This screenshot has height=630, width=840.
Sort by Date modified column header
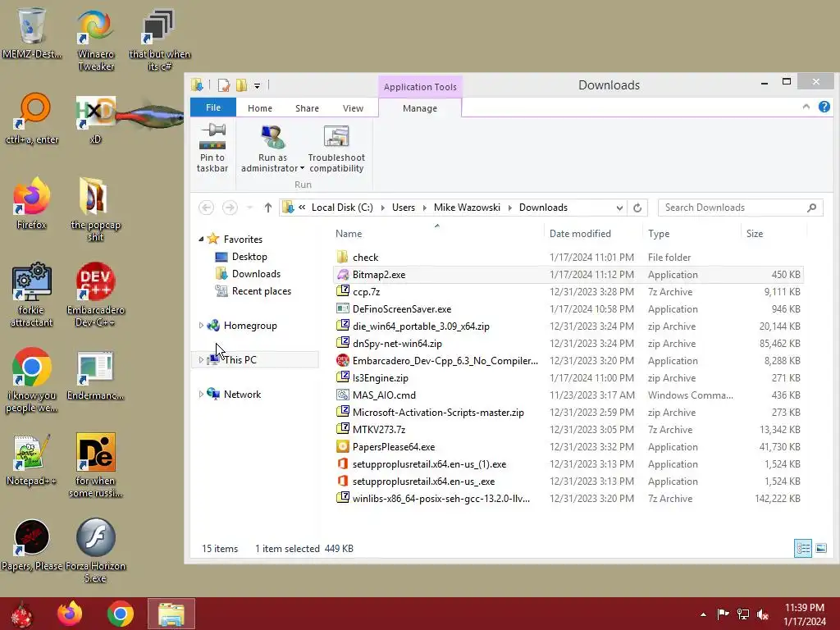pos(592,234)
